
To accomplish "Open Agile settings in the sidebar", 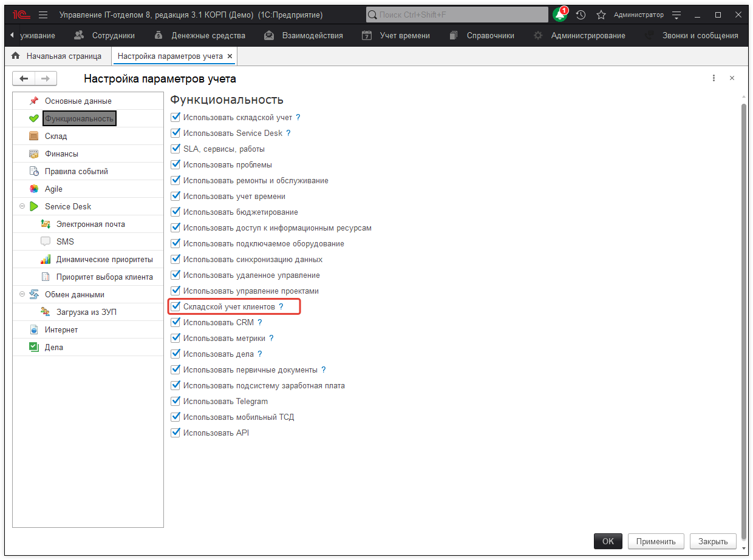I will tap(53, 189).
